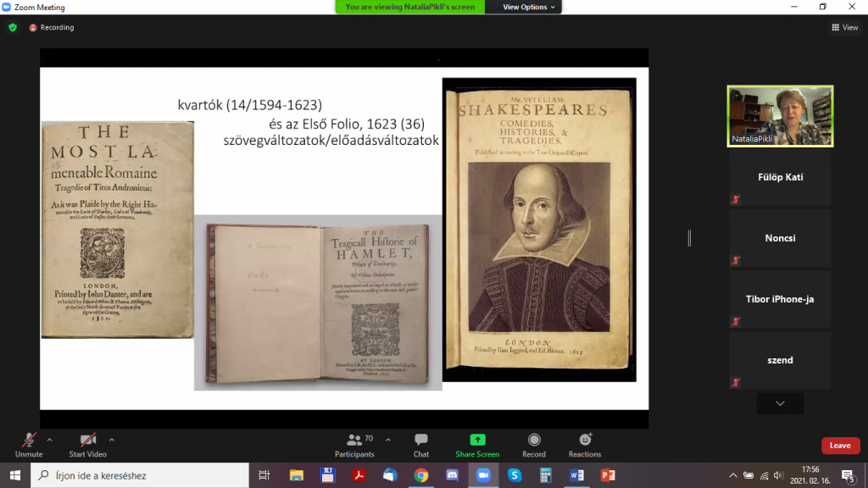The width and height of the screenshot is (868, 488).
Task: Open the Windows Start menu
Action: (x=15, y=475)
